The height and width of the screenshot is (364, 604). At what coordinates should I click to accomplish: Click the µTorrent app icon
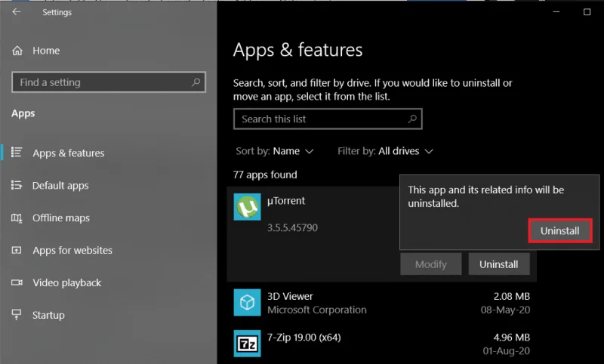pos(247,207)
